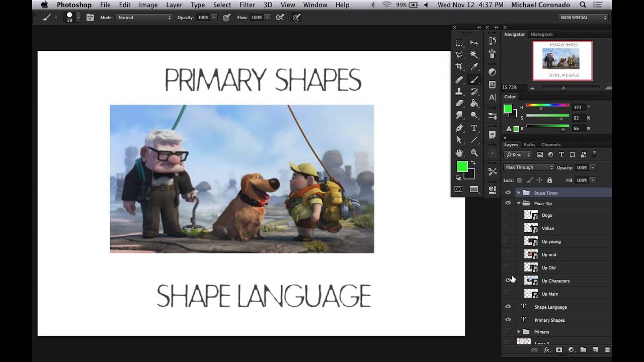Select the Crop tool
Viewport: 644px width, 362px height.
click(459, 66)
